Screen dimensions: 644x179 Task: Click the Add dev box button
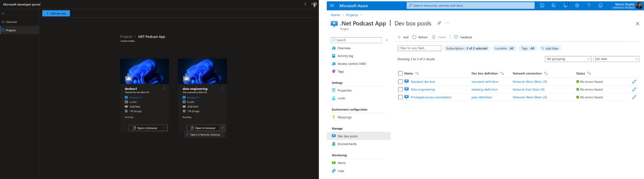coord(56,13)
